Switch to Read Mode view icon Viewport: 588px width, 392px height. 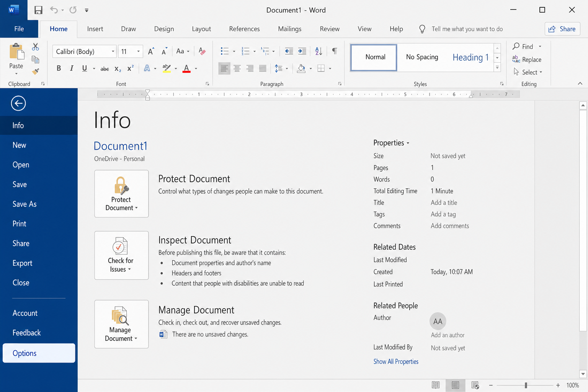point(436,385)
